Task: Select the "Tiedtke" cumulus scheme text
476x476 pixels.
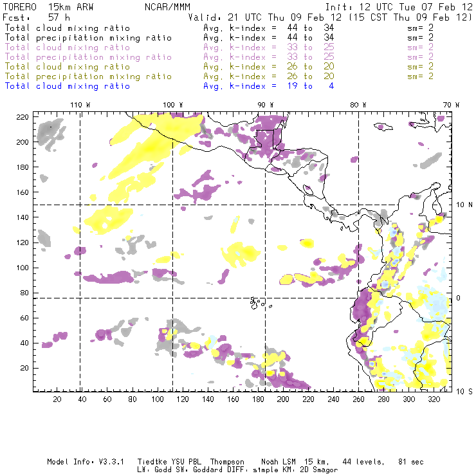Action: (x=152, y=462)
